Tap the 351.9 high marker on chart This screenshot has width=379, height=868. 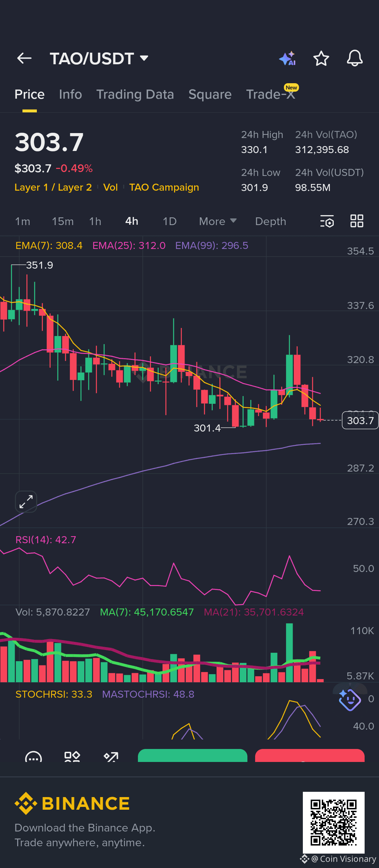pos(39,265)
